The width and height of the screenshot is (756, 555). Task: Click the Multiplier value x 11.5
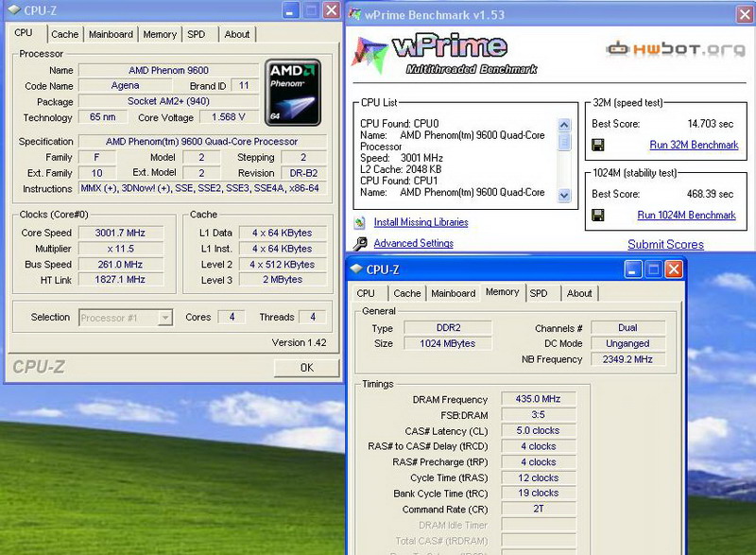tap(120, 249)
